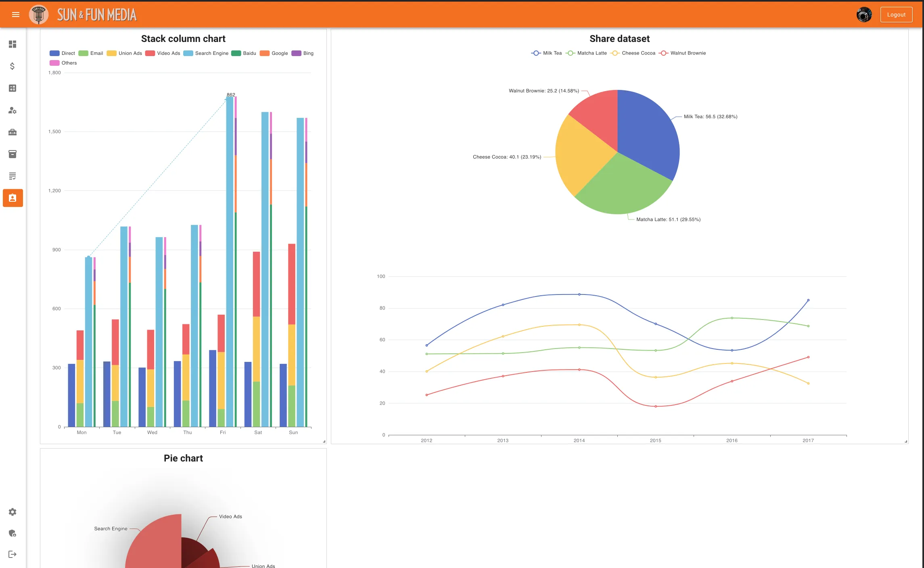
Task: Click the "Stack column chart" title
Action: pos(183,39)
